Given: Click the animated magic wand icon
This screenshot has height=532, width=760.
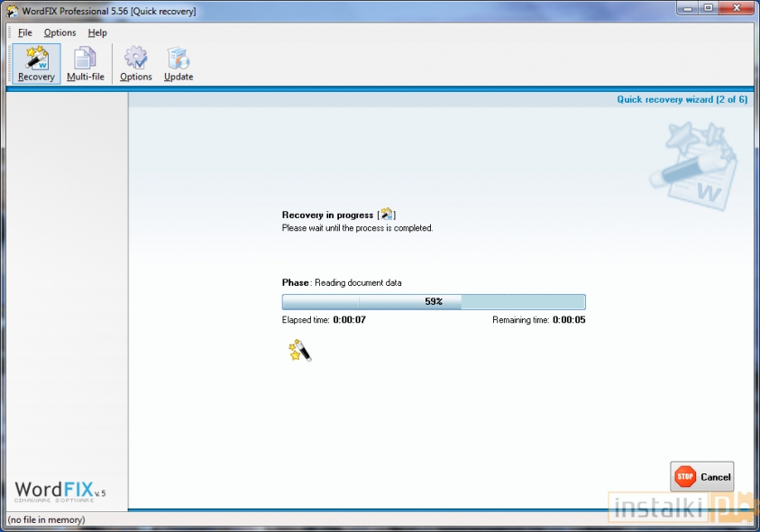Looking at the screenshot, I should [x=299, y=350].
